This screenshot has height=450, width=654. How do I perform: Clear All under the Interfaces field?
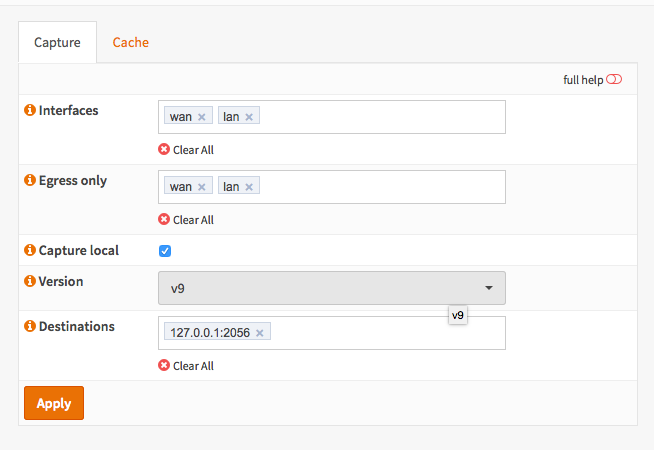tap(186, 150)
